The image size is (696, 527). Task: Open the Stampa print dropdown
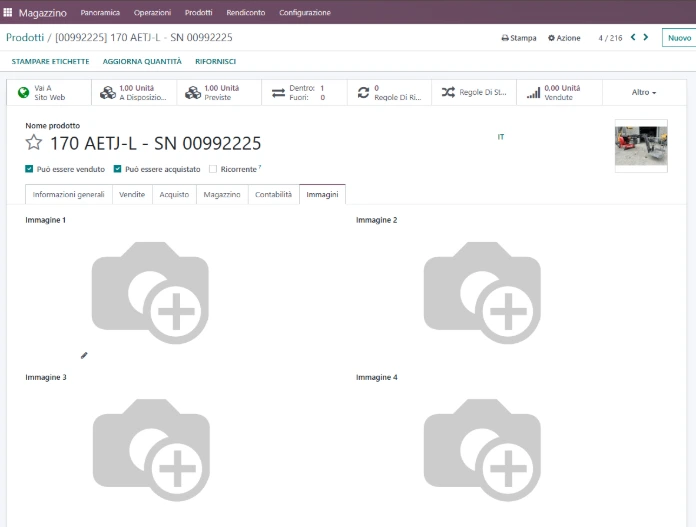click(519, 38)
